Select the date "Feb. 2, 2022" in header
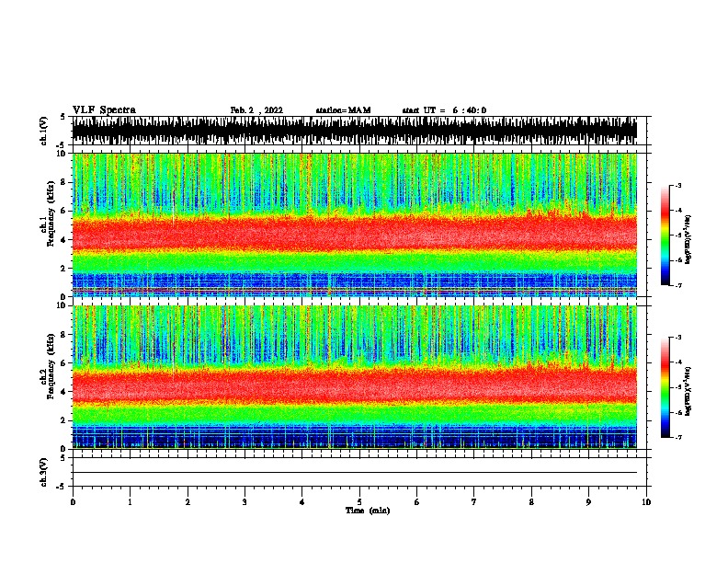This screenshot has height=563, width=728. click(256, 110)
